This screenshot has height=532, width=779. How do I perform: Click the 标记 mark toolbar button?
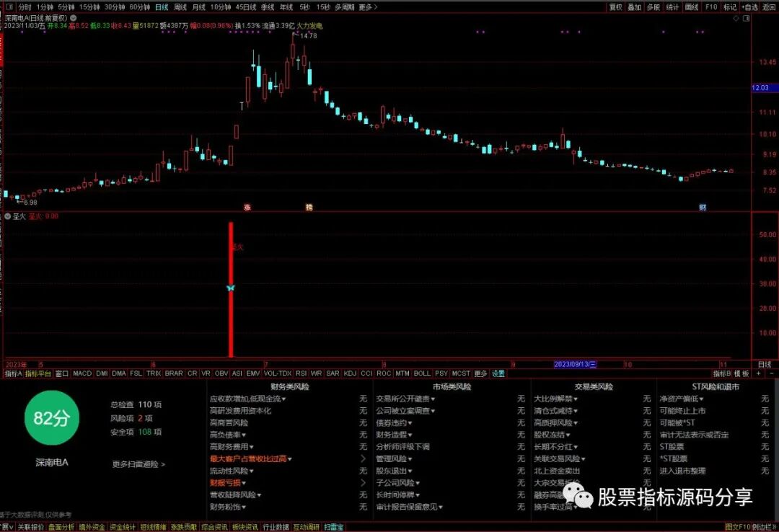[x=730, y=7]
